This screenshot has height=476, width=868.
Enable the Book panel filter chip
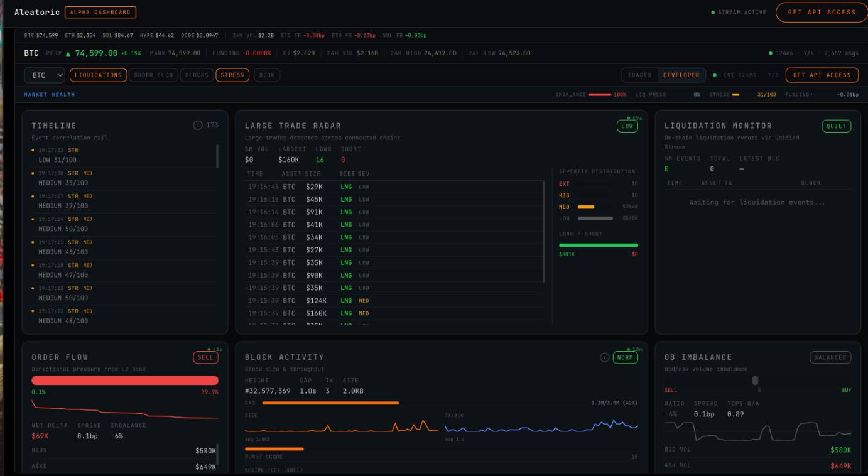[267, 75]
